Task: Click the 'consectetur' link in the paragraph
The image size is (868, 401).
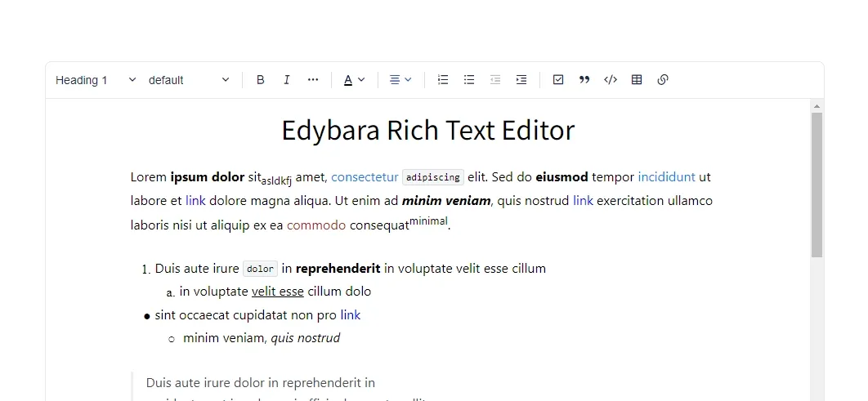Action: (365, 177)
